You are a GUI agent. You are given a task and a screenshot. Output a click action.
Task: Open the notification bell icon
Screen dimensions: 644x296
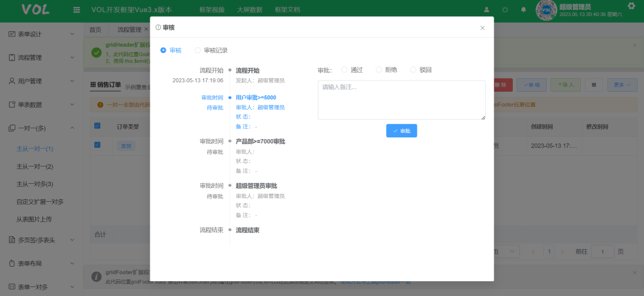tap(524, 10)
